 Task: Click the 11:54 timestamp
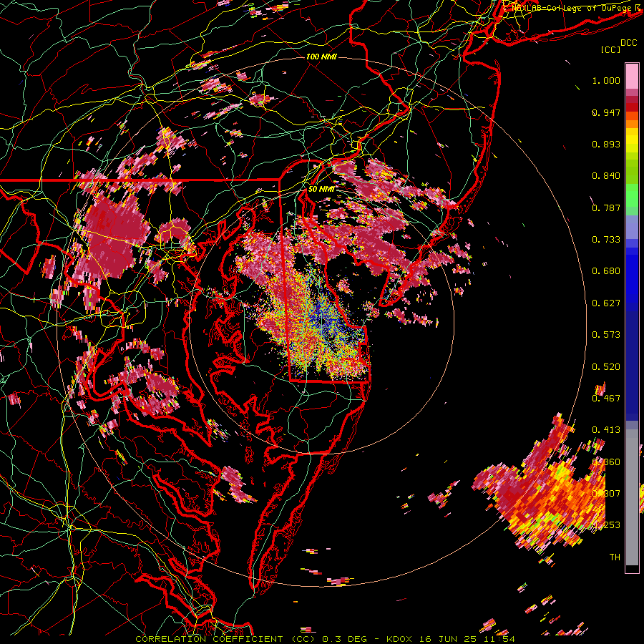(500, 639)
